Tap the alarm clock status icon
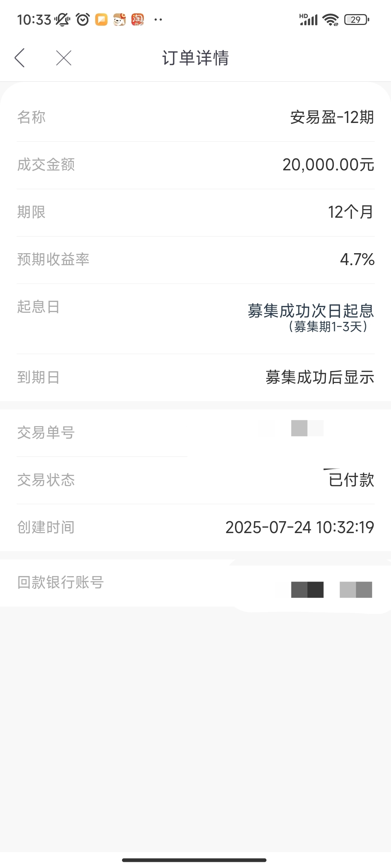Image resolution: width=391 pixels, height=868 pixels. (x=83, y=20)
